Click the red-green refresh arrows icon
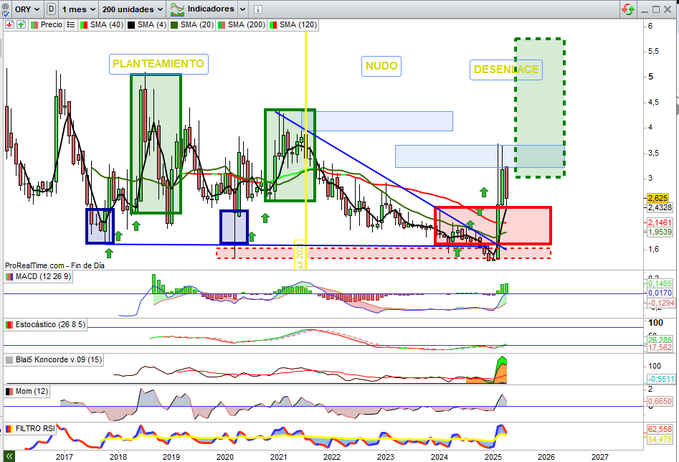Image resolution: width=679 pixels, height=462 pixels. pyautogui.click(x=628, y=9)
